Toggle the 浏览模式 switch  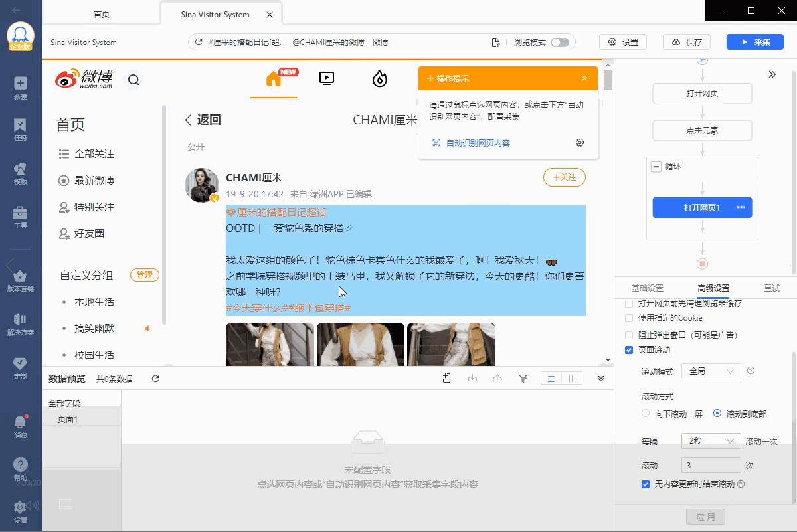point(560,43)
